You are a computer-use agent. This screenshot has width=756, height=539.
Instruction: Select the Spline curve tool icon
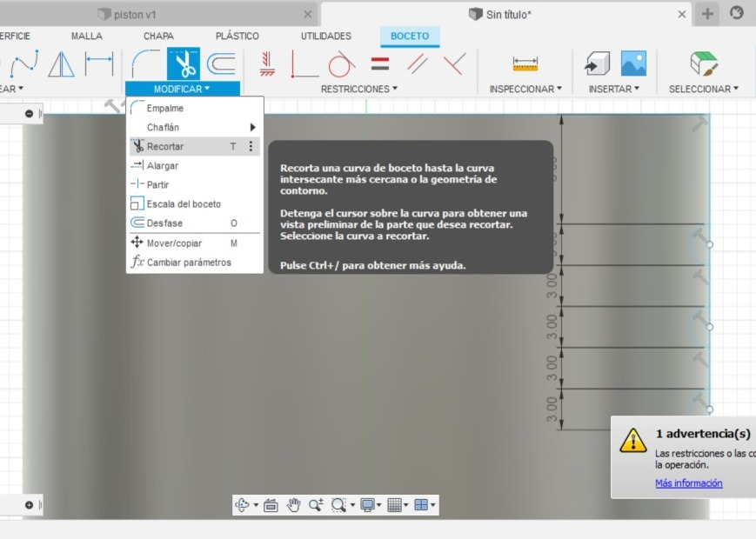click(24, 63)
